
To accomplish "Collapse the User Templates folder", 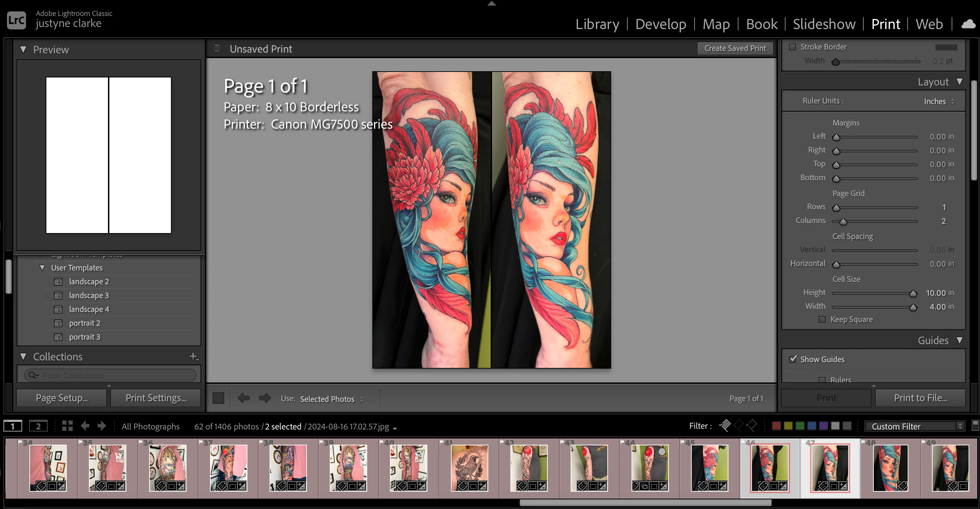I will click(x=42, y=268).
